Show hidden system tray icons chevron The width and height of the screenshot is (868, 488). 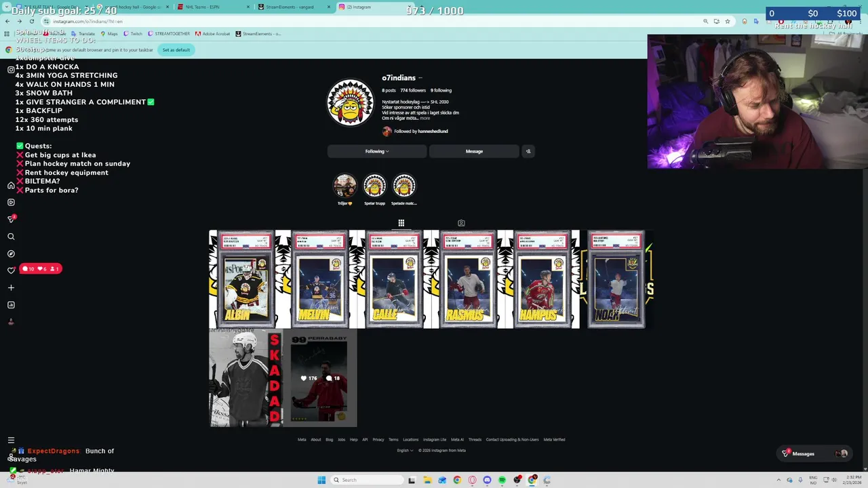pyautogui.click(x=778, y=480)
